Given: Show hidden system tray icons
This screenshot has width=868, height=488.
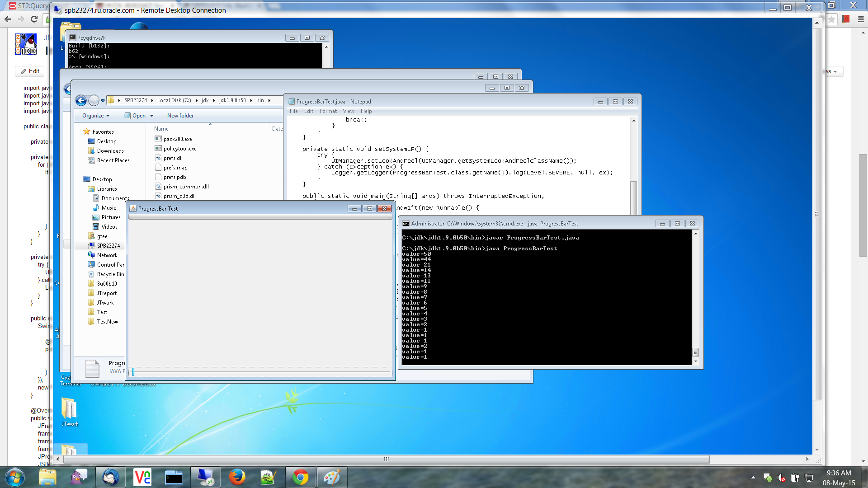Looking at the screenshot, I should [753, 477].
